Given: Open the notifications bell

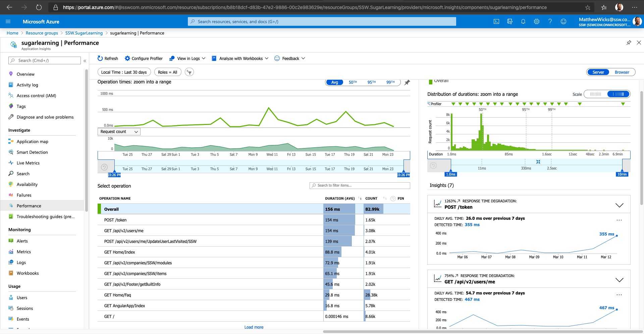Looking at the screenshot, I should coord(523,21).
